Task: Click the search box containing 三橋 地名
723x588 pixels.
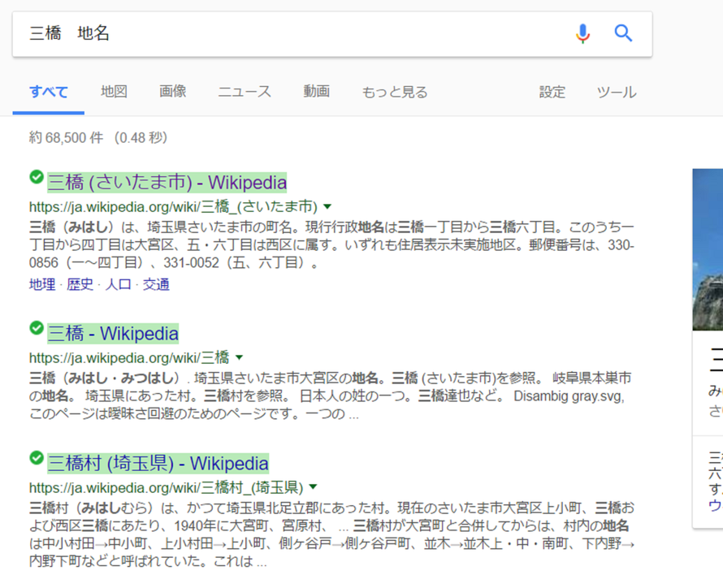Action: (x=332, y=34)
